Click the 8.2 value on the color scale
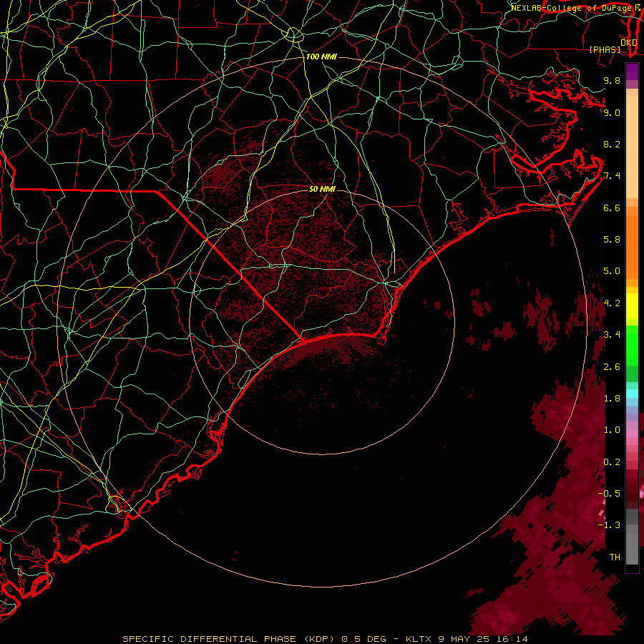 pos(612,144)
